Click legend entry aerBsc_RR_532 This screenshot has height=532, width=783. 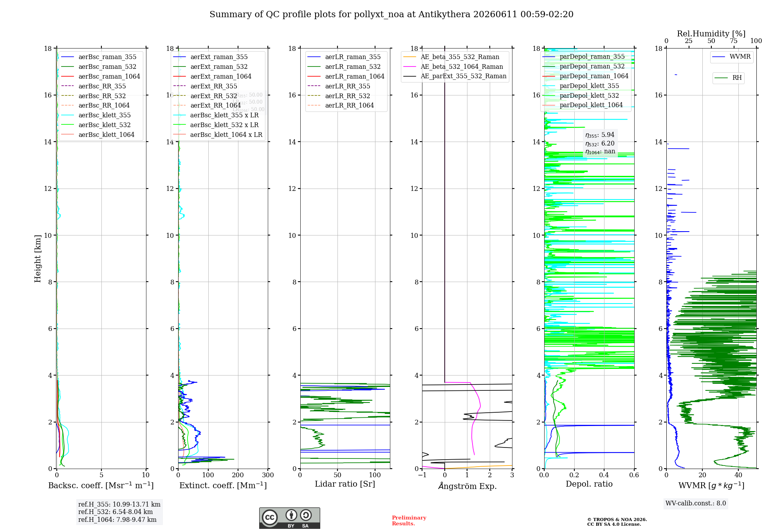(x=94, y=96)
